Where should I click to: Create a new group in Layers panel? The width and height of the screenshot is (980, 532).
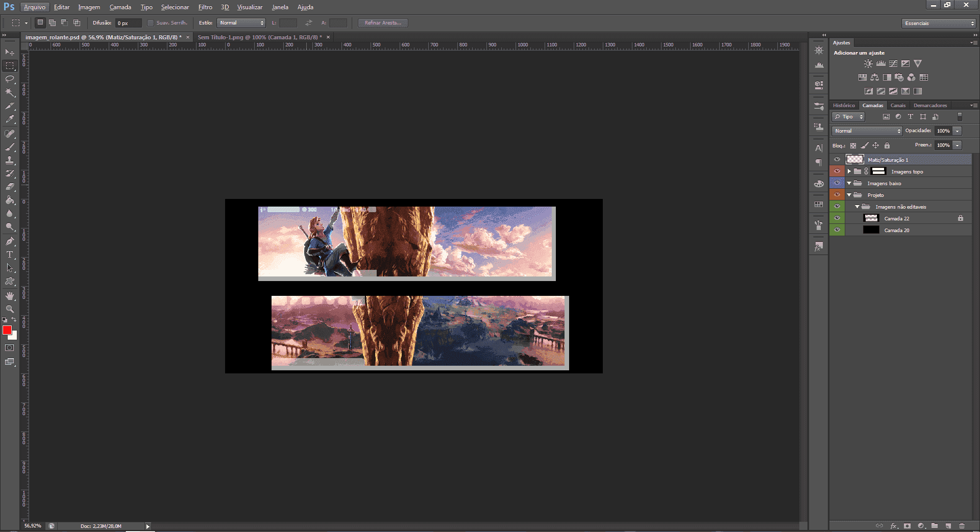[x=935, y=526]
